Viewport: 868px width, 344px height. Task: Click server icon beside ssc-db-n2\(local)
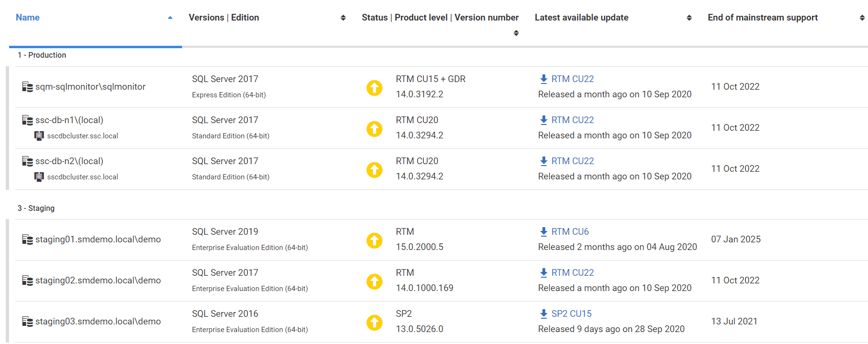28,161
